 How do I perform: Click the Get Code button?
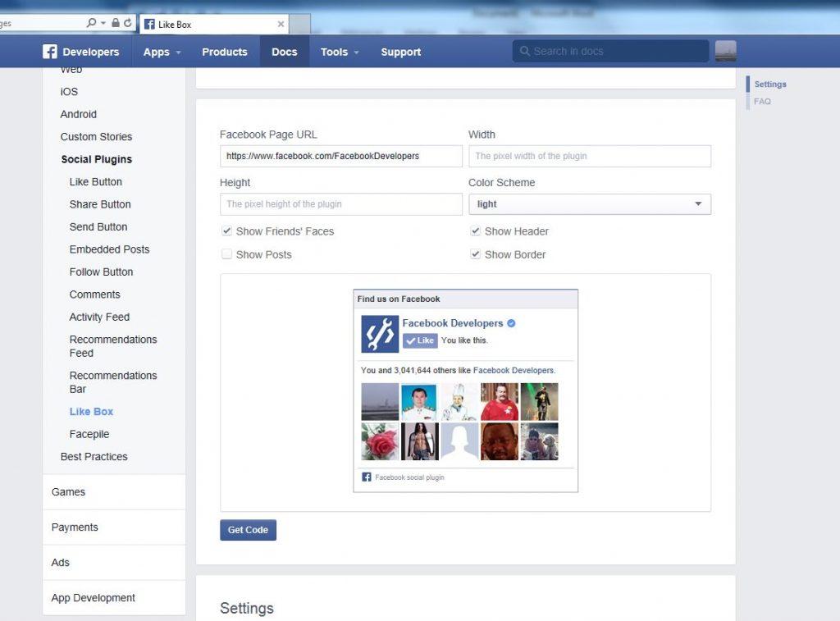[248, 529]
